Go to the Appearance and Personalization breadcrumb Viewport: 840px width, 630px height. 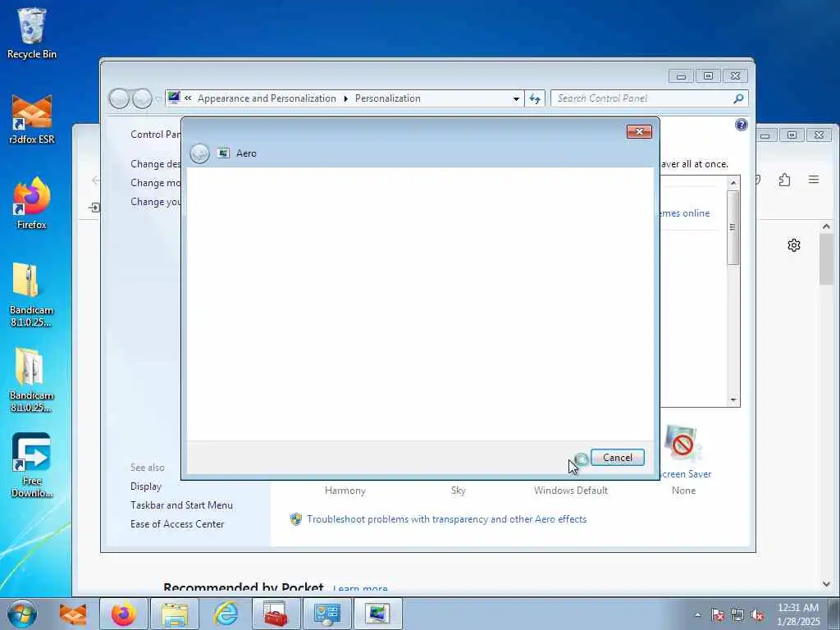[267, 98]
